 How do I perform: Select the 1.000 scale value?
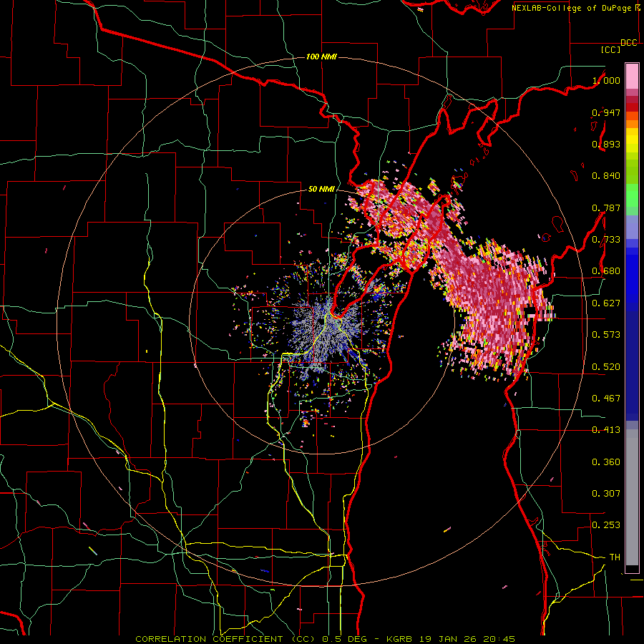[606, 80]
